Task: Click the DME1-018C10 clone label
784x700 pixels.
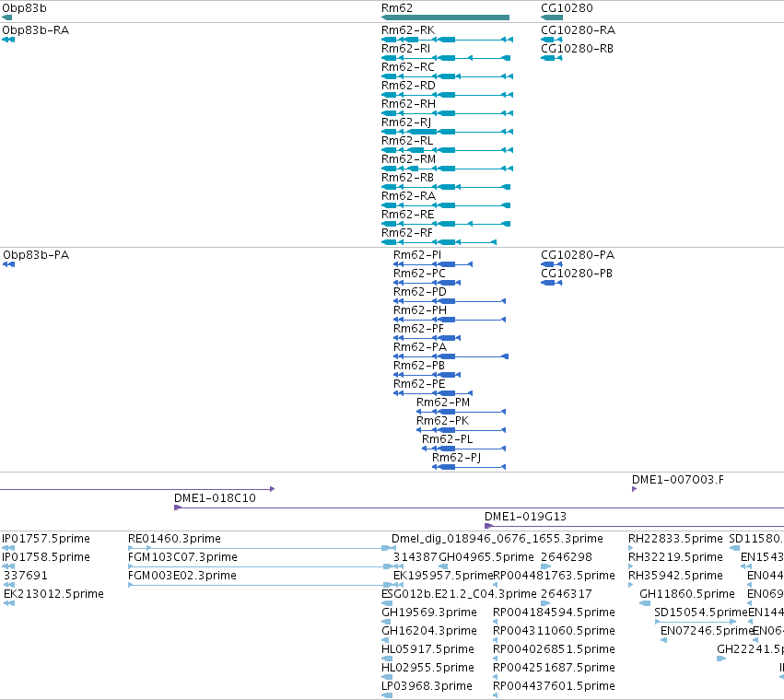Action: [215, 498]
